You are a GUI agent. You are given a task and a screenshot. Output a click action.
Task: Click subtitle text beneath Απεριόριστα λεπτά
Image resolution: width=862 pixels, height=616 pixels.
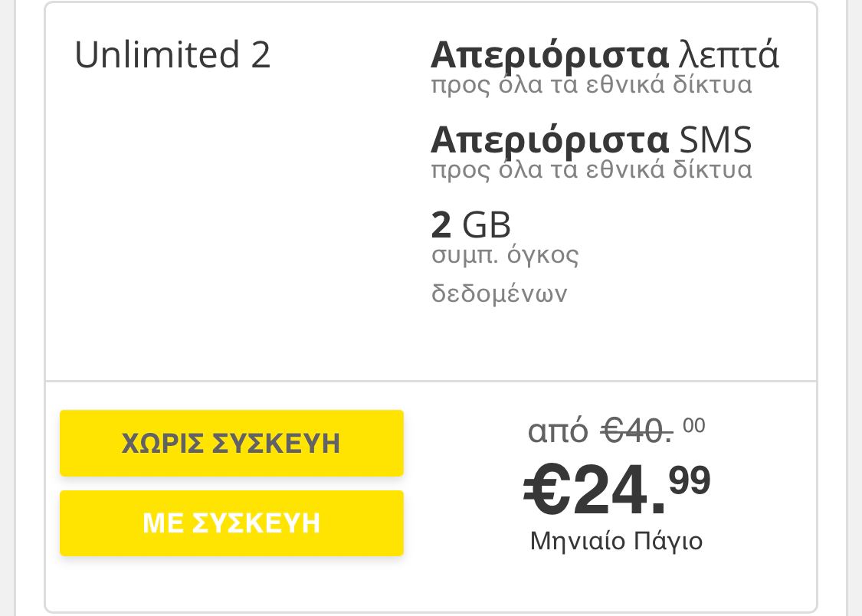[591, 85]
